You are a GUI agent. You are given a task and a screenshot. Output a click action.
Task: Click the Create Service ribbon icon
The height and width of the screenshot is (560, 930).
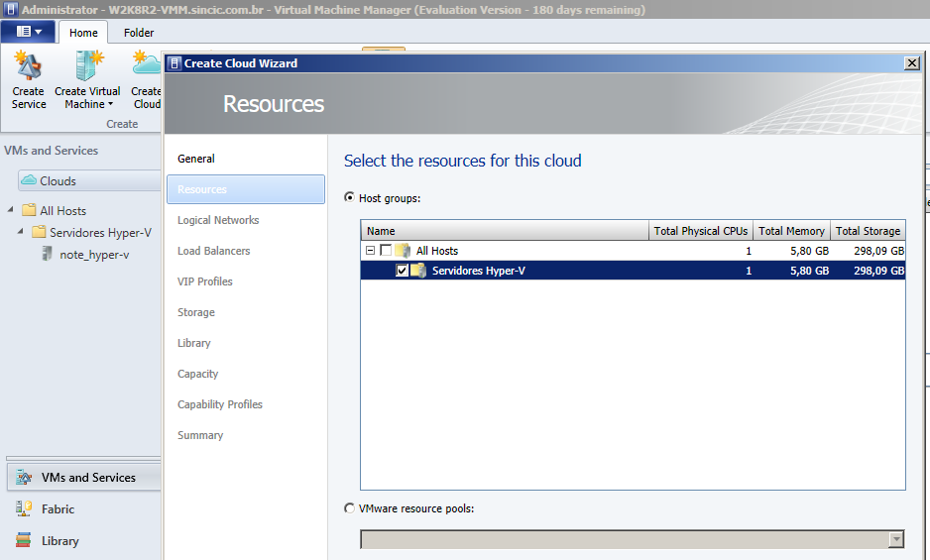click(29, 65)
